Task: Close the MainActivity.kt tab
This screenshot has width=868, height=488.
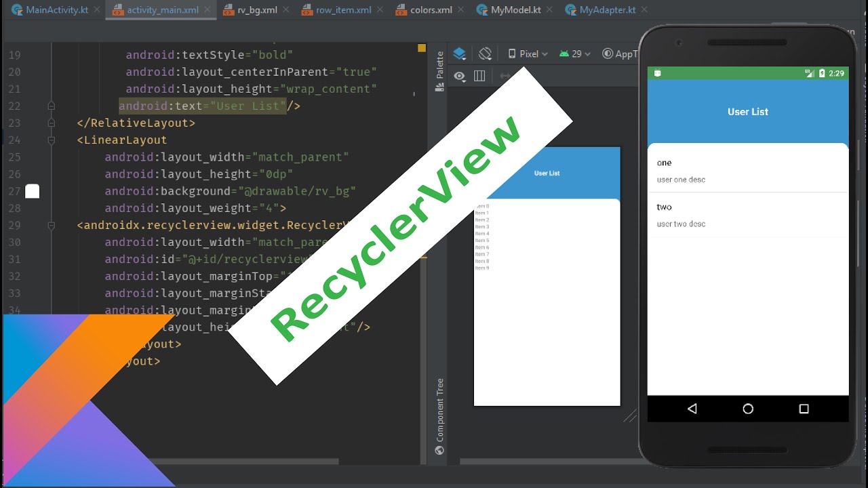Action: tap(96, 10)
